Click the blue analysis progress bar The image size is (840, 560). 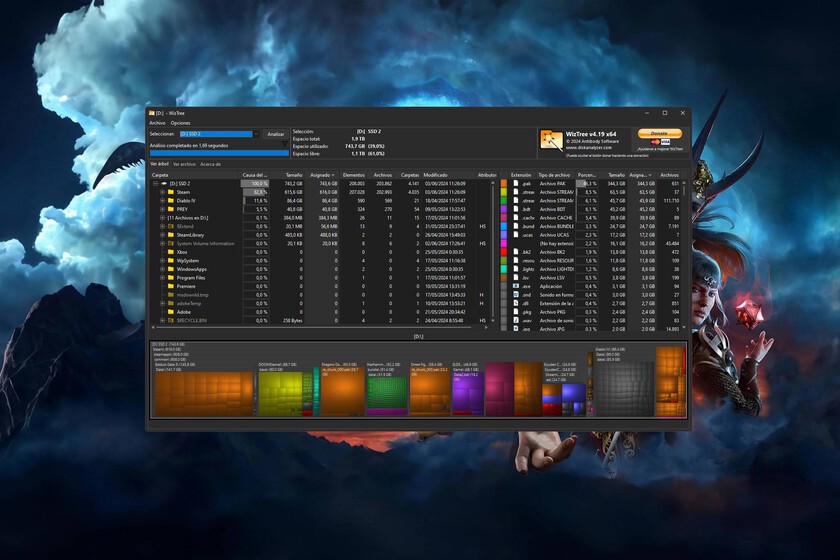point(219,153)
